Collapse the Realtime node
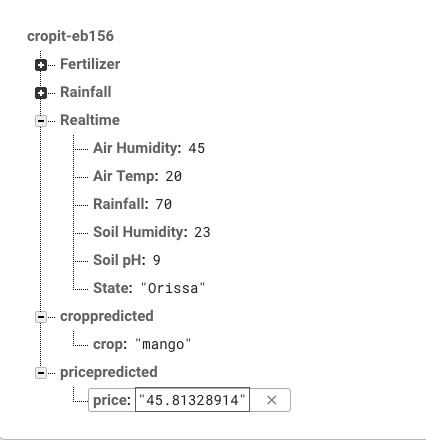 coord(41,121)
